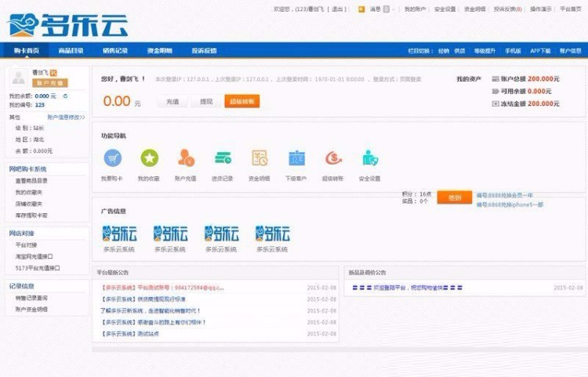Open the 了解多乐云新系统 announcement
The image size is (588, 377).
point(150,311)
